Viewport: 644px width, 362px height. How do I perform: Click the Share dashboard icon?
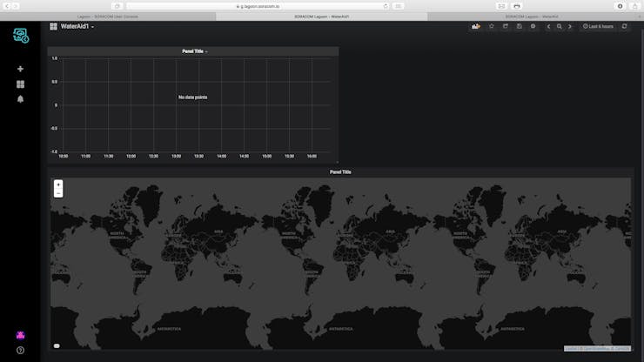(505, 26)
